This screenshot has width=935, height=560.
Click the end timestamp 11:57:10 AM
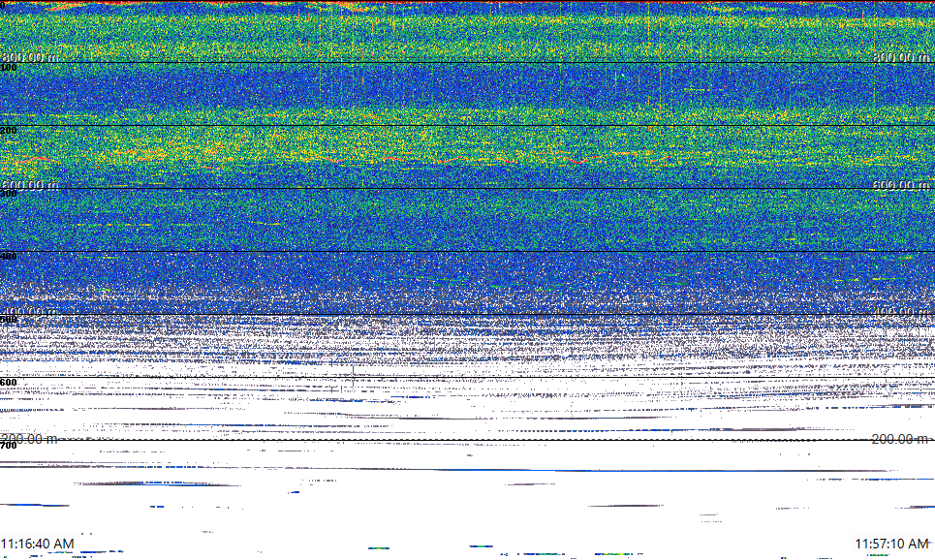pyautogui.click(x=891, y=544)
